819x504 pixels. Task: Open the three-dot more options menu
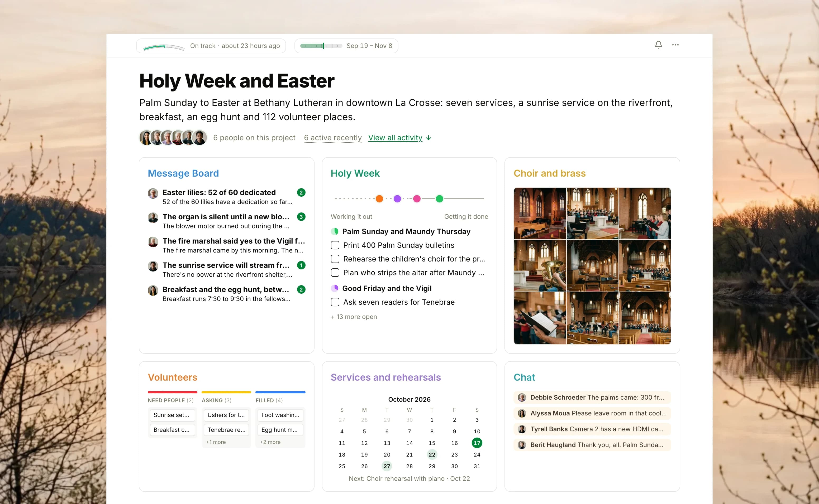point(675,45)
